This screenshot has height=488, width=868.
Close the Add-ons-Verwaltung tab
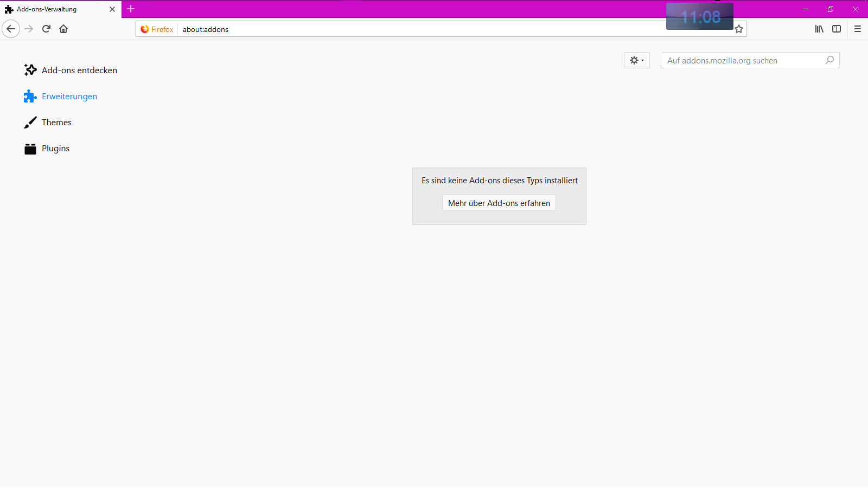(x=112, y=9)
